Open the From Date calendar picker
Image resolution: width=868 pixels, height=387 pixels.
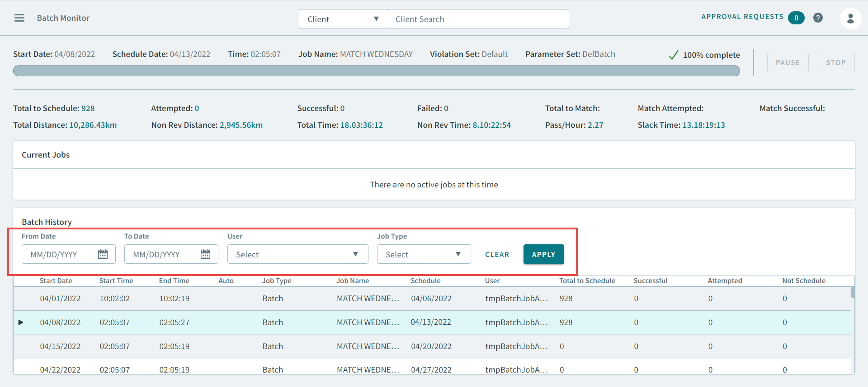[x=103, y=254]
